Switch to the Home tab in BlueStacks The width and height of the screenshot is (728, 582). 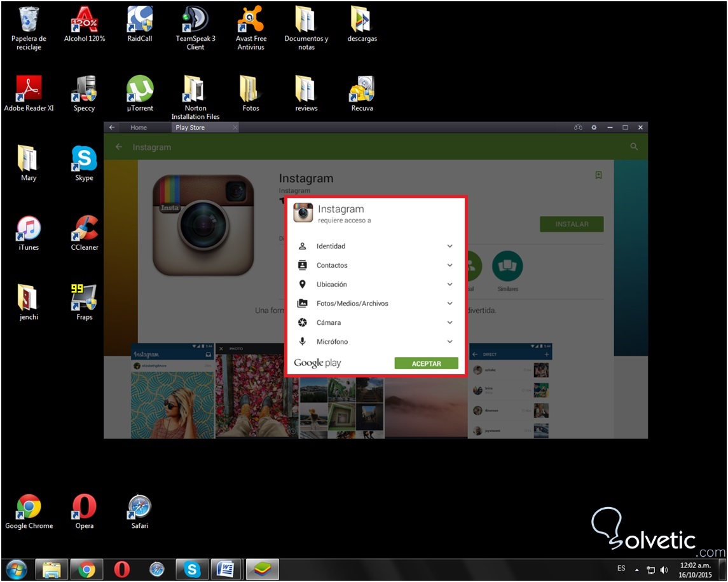[139, 127]
